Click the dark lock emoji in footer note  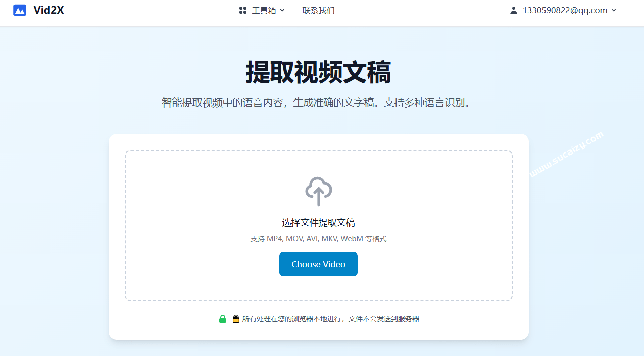pyautogui.click(x=235, y=319)
